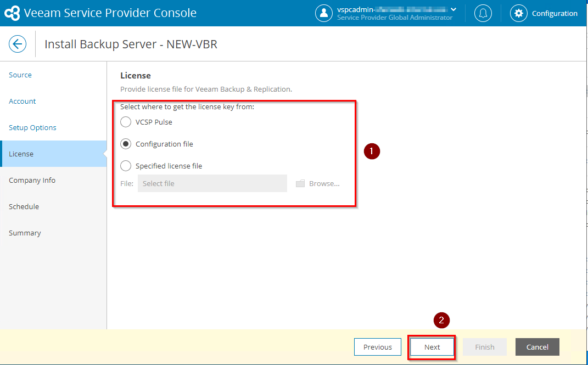Viewport: 588px width, 365px height.
Task: Select the License wizard step
Action: pos(53,154)
